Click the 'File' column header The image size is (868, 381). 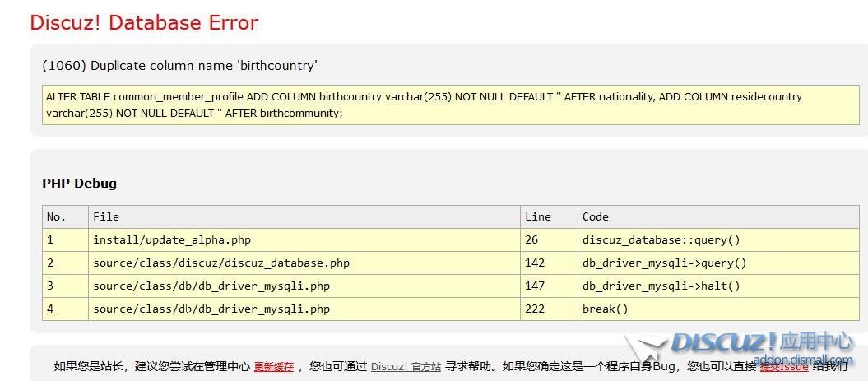coord(304,216)
